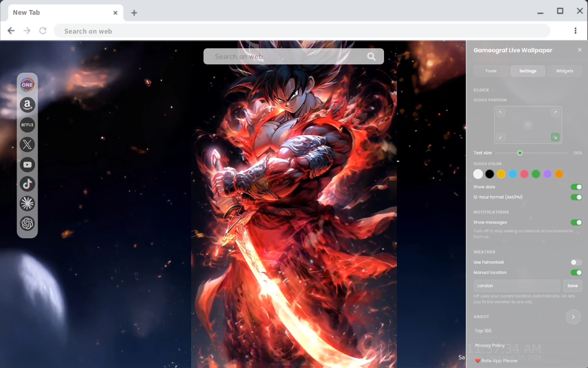
Task: Open the Amazon shortcut in the sidebar
Action: 28,105
